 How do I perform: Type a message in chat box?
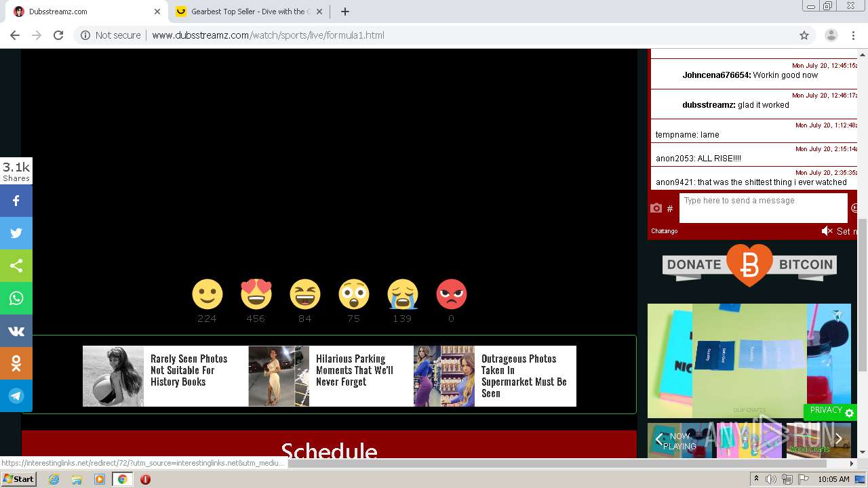pos(764,208)
